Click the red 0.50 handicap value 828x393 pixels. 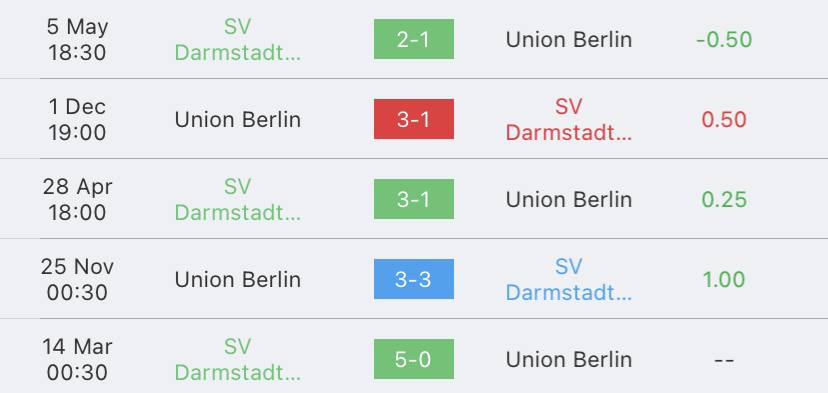[x=724, y=119]
